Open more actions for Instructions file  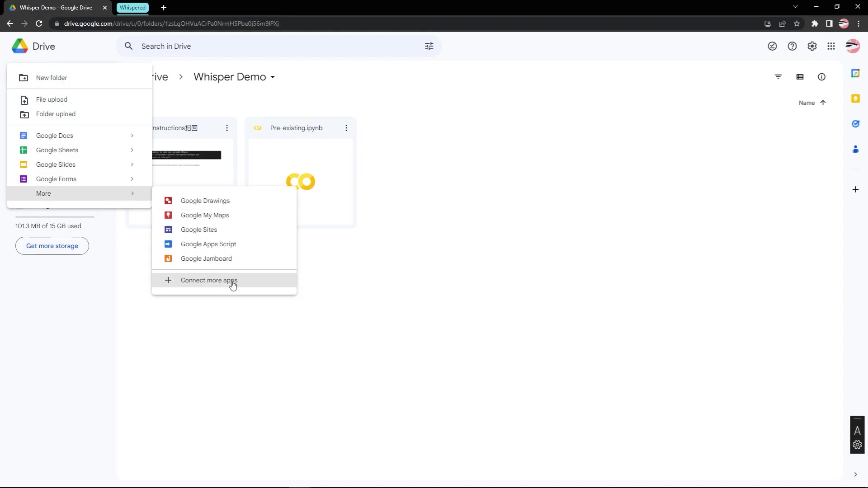pos(227,128)
